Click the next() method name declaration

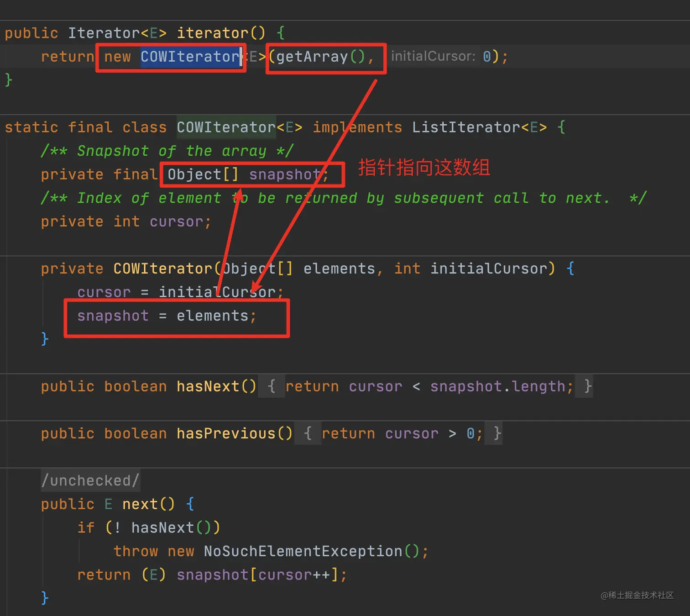point(140,504)
